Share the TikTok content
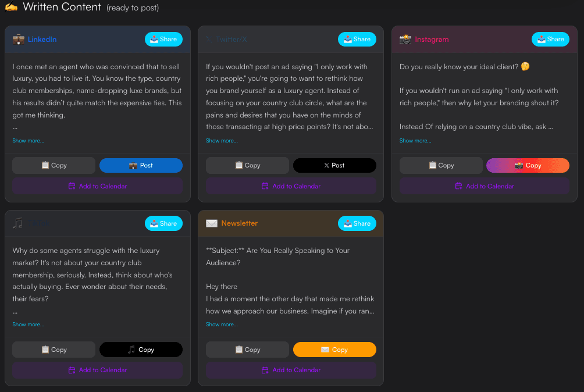 (x=163, y=223)
